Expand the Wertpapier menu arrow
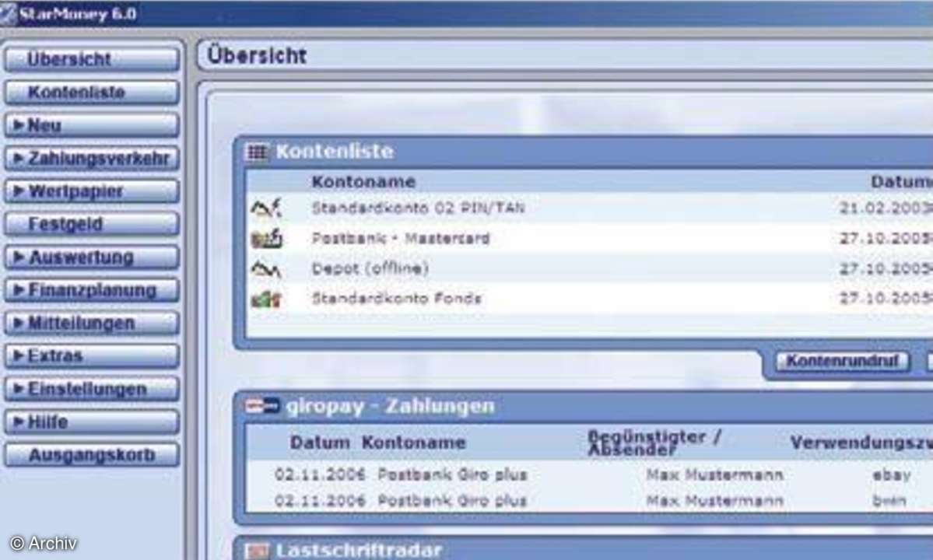 click(19, 191)
